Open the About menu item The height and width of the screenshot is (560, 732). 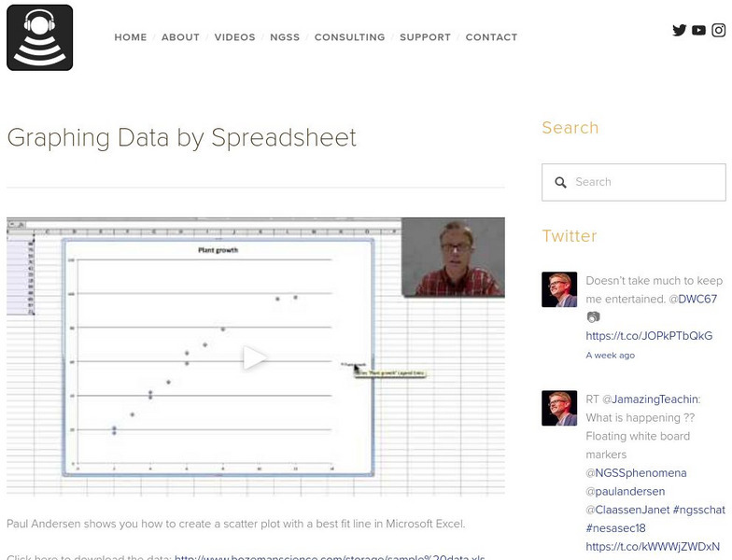[180, 37]
